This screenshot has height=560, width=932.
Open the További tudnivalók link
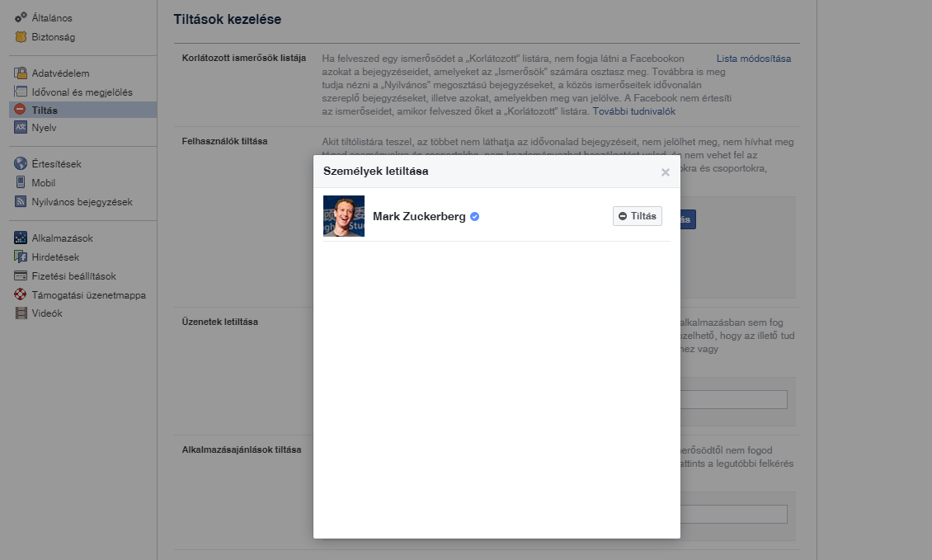pos(633,111)
